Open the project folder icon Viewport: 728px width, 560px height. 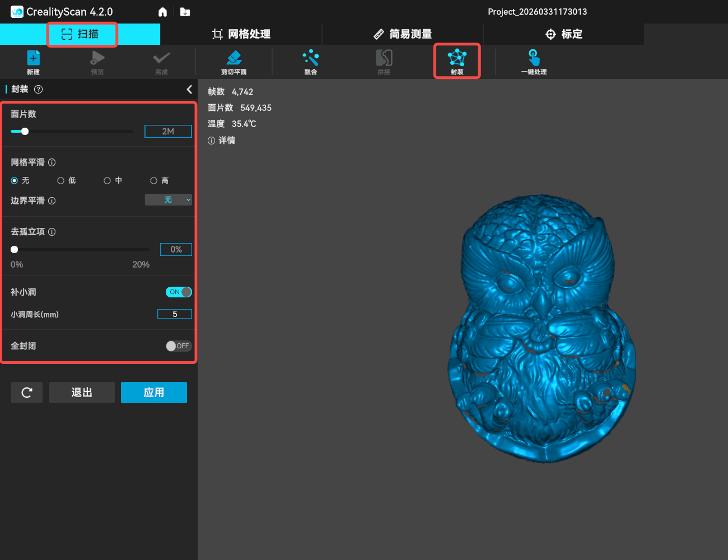pyautogui.click(x=185, y=12)
